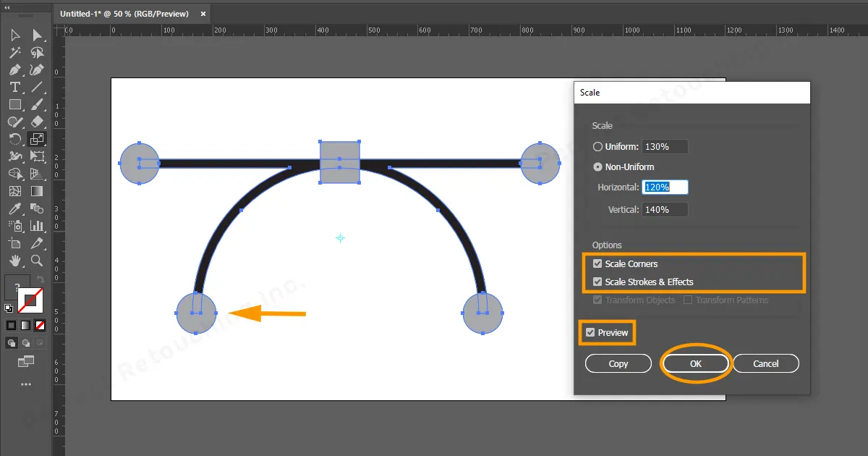Click OK to apply the scale
The width and height of the screenshot is (868, 456).
pos(695,363)
